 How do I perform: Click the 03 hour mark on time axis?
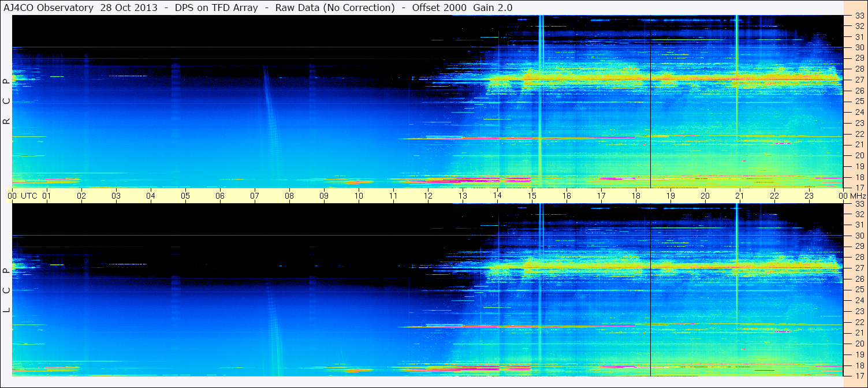pyautogui.click(x=116, y=196)
